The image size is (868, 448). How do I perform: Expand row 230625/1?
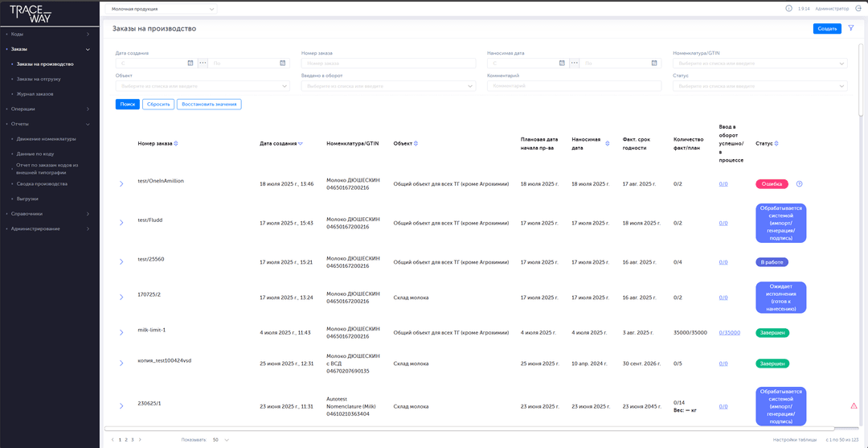point(121,406)
